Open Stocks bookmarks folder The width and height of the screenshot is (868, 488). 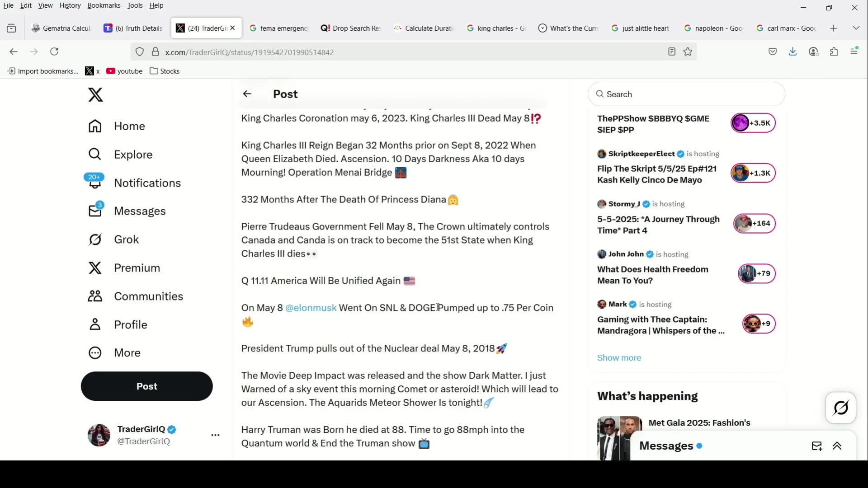[x=165, y=71]
